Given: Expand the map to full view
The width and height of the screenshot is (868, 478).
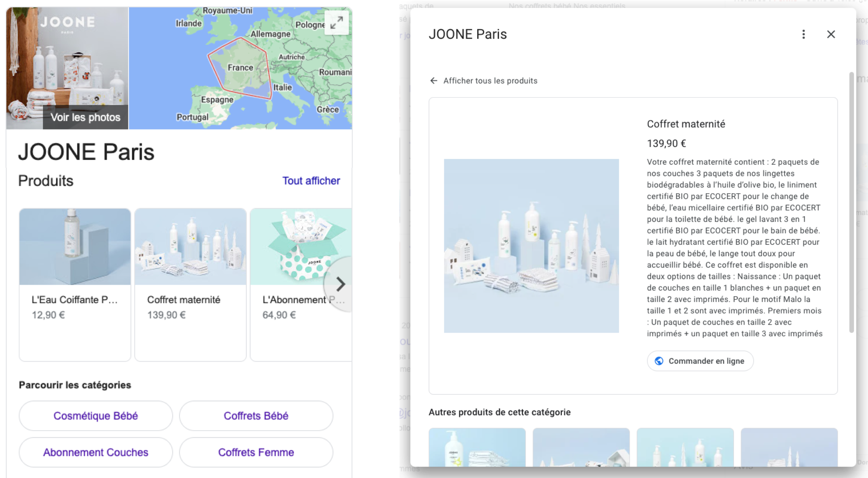Looking at the screenshot, I should (336, 23).
